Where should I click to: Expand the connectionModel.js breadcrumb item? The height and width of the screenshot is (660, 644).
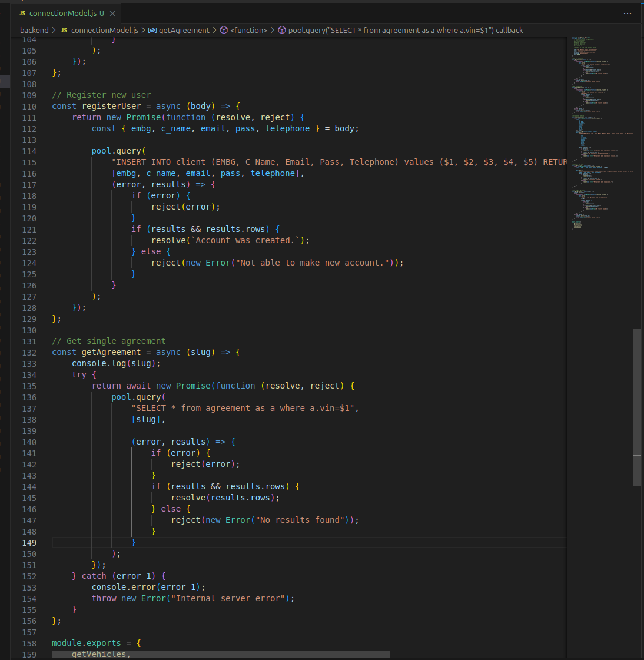(x=104, y=30)
